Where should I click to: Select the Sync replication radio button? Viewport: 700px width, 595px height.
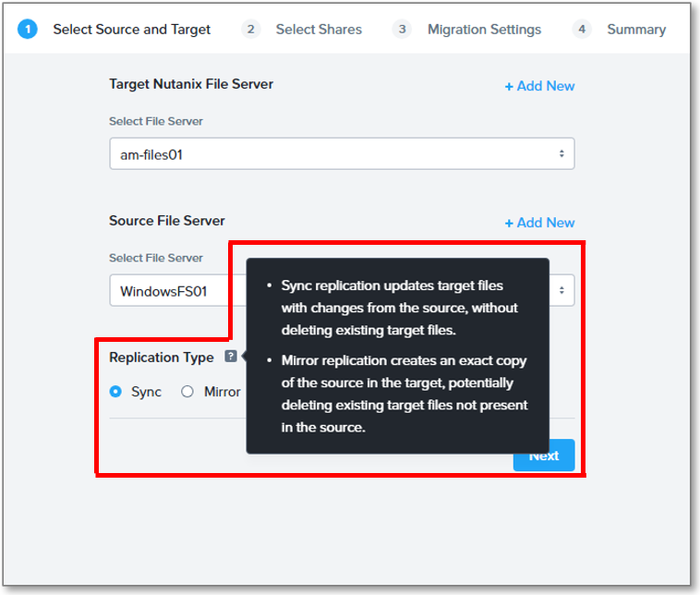coord(115,392)
